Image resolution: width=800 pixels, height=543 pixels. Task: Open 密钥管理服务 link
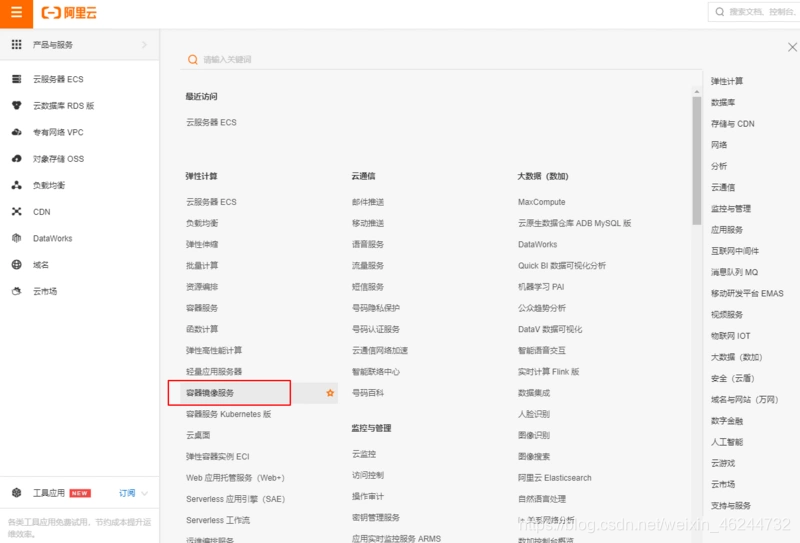pyautogui.click(x=376, y=517)
